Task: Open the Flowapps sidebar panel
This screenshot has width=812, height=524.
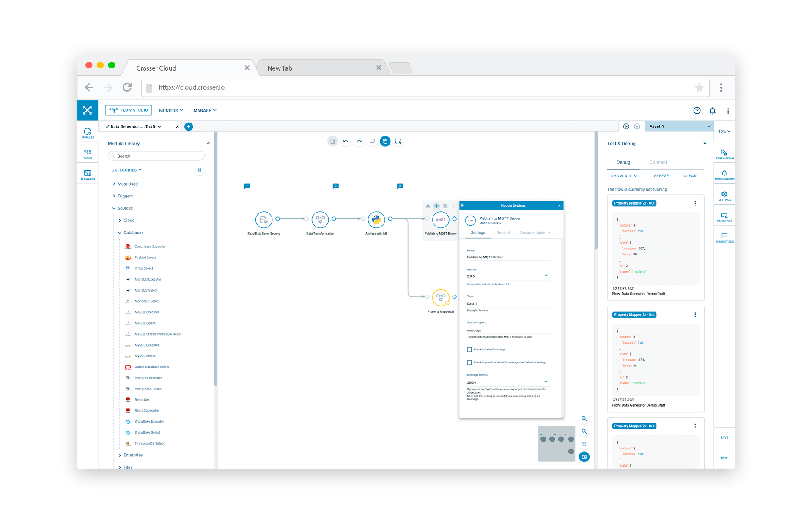Action: [x=88, y=175]
